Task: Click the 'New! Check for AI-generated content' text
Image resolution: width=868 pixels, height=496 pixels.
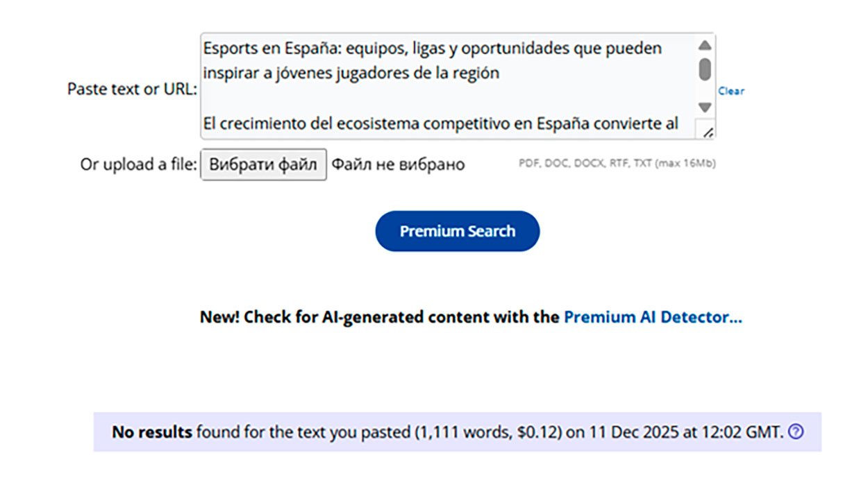Action: (x=379, y=317)
